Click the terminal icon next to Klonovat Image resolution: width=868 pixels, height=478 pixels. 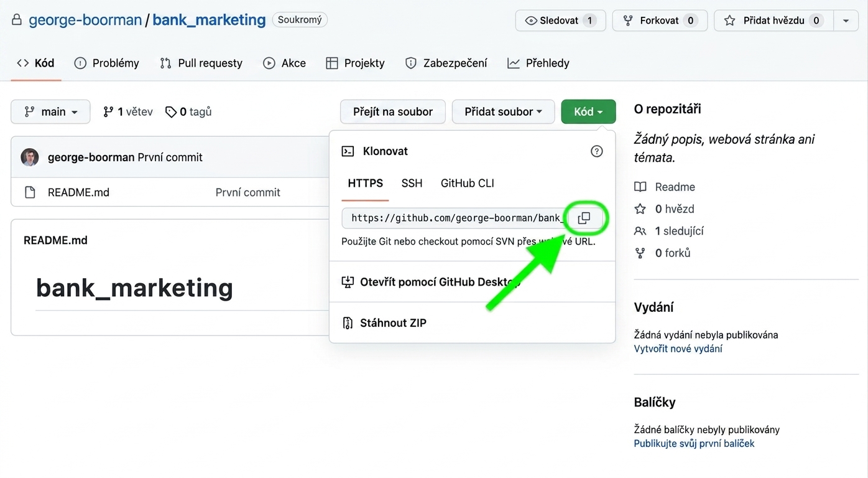[x=348, y=151]
